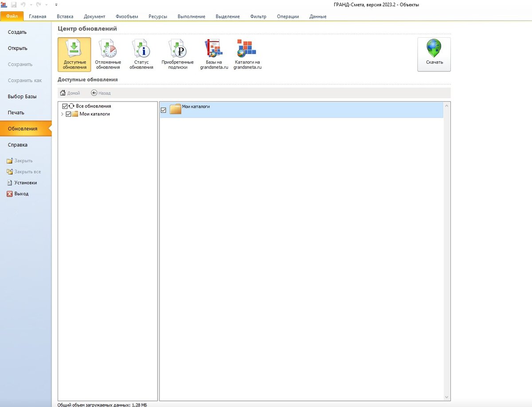Select the Мои каталоги tree folder label
The width and height of the screenshot is (532, 407).
pyautogui.click(x=94, y=114)
